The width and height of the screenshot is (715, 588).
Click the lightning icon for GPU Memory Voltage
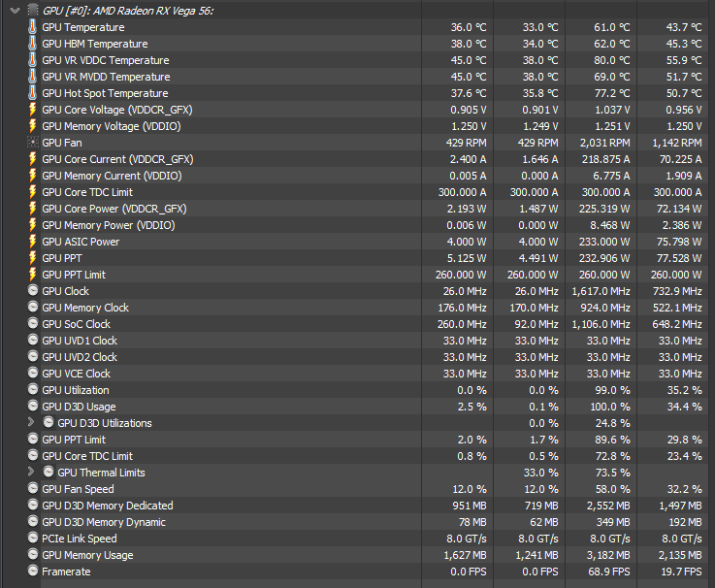[32, 126]
